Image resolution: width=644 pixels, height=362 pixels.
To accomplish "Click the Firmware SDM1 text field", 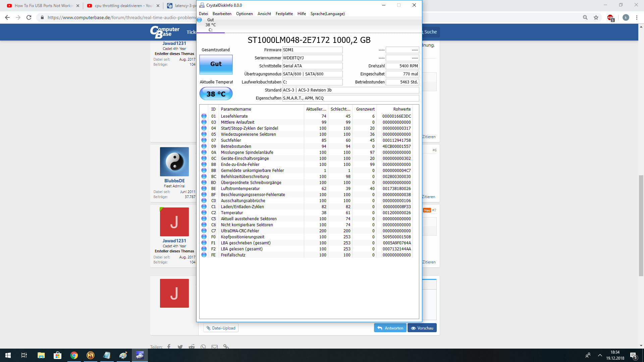I will click(x=312, y=50).
